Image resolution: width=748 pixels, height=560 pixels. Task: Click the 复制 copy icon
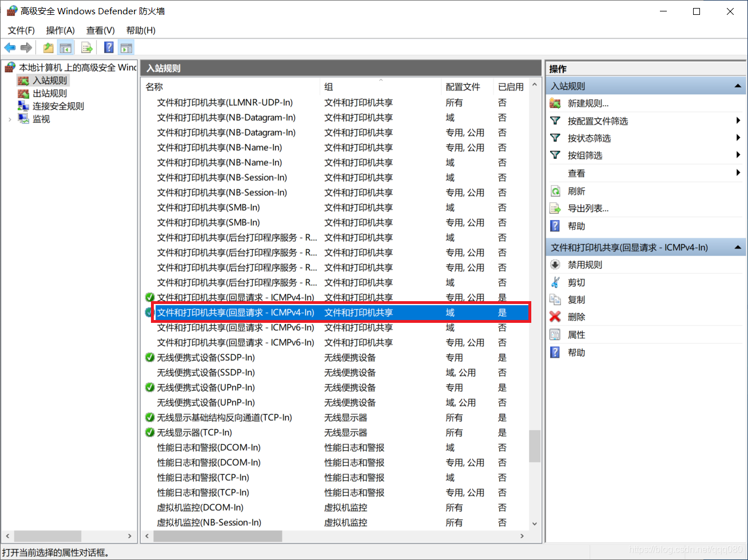tap(555, 299)
